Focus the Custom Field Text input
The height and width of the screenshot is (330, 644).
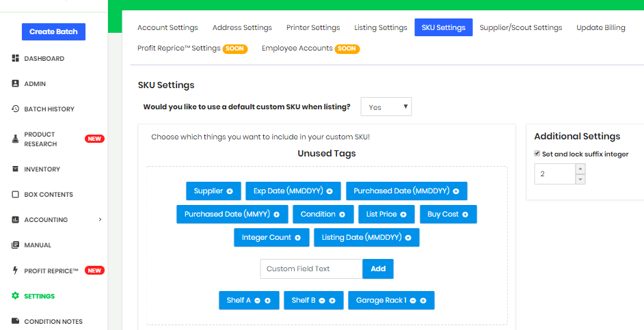[311, 269]
